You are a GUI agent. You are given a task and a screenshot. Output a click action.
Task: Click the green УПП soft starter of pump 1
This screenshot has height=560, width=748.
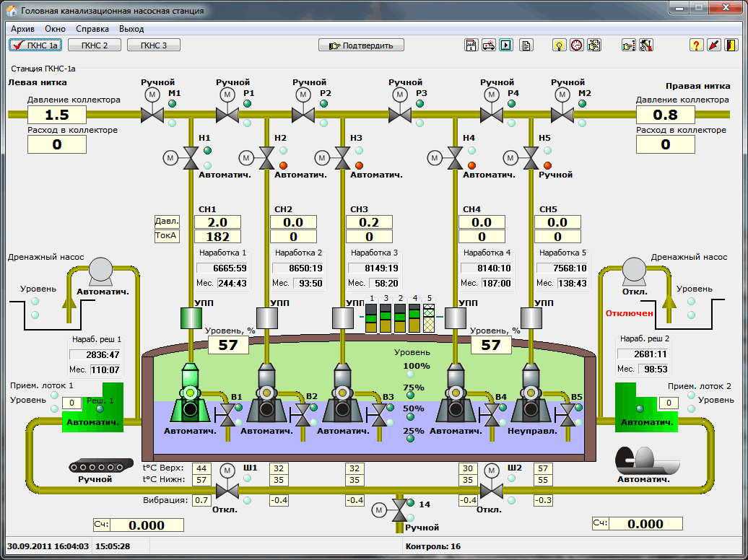point(191,318)
